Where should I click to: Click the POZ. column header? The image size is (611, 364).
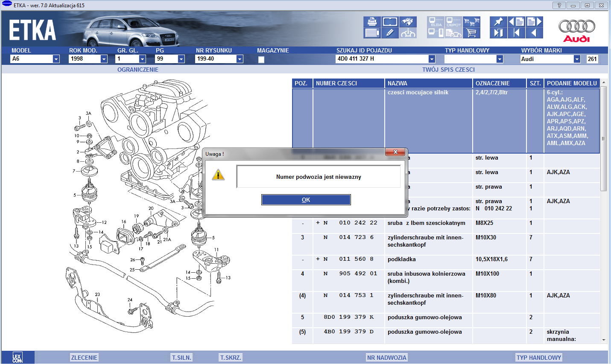click(x=302, y=83)
